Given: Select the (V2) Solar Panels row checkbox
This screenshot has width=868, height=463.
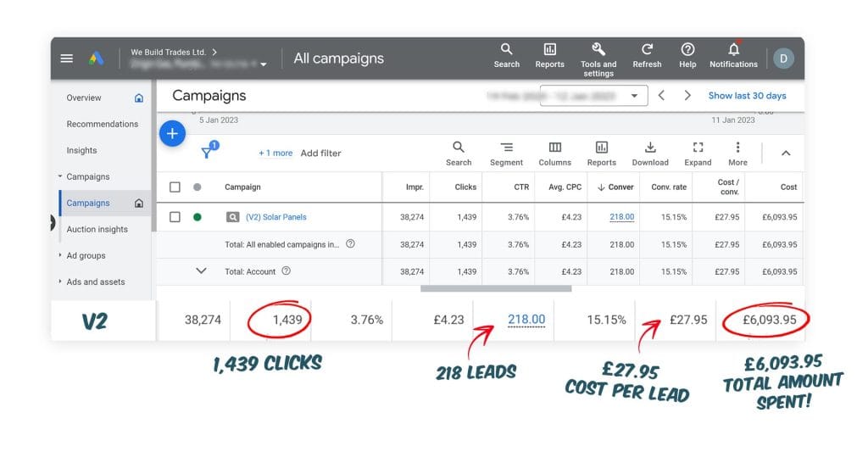Looking at the screenshot, I should click(x=175, y=217).
